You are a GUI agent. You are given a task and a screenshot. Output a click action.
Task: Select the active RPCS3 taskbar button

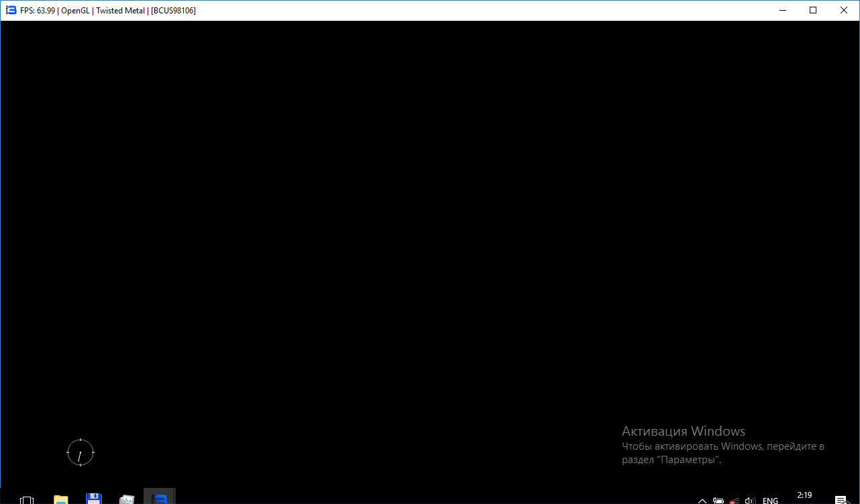160,498
